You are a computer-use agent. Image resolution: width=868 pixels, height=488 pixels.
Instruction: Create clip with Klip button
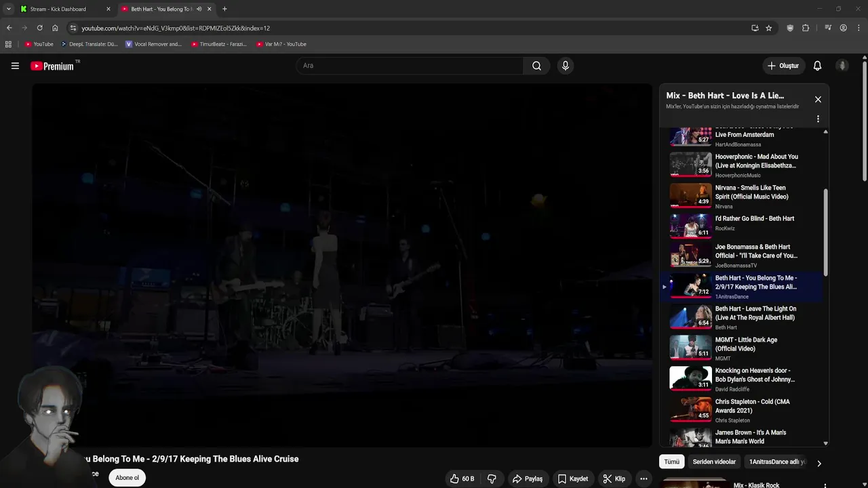(614, 479)
